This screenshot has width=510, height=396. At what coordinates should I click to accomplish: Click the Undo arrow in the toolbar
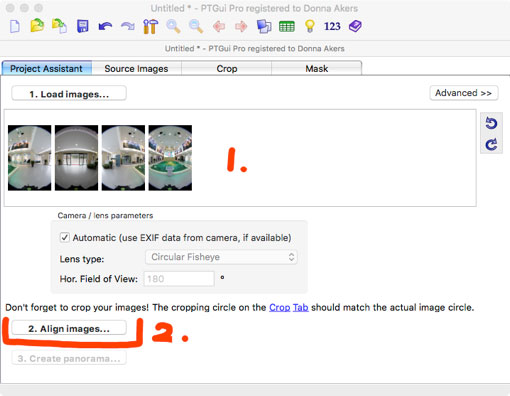105,26
